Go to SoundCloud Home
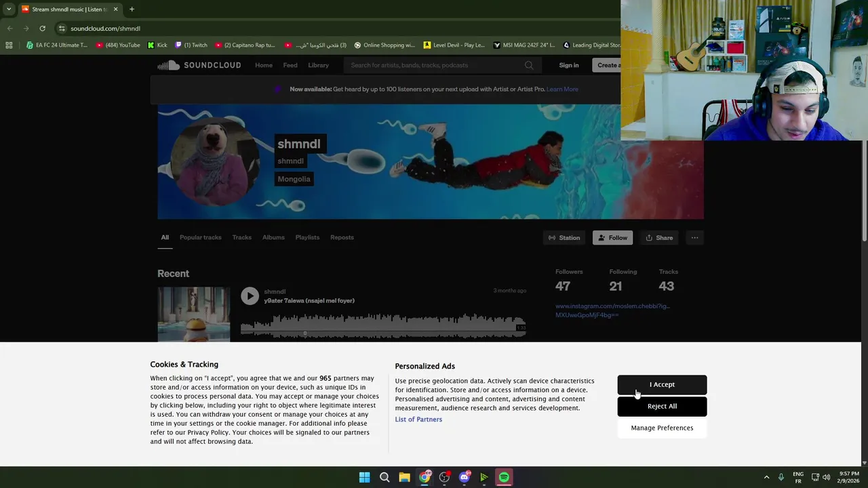 (264, 65)
